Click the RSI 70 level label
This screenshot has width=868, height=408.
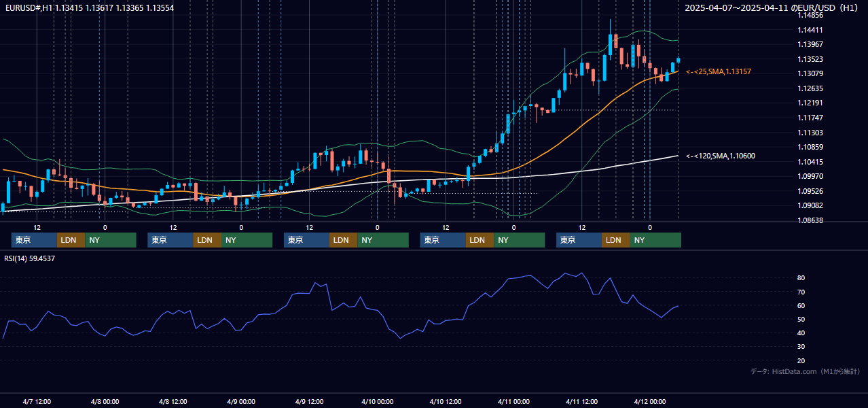pyautogui.click(x=801, y=292)
